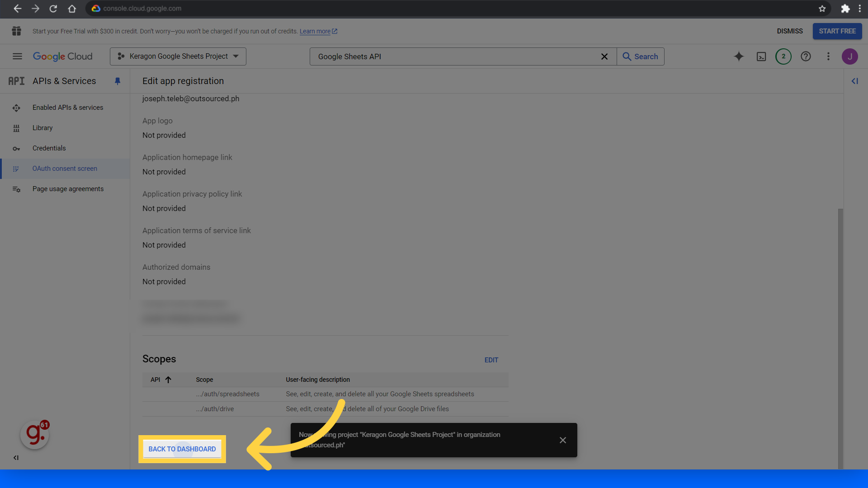
Task: Collapse the right side panel arrow
Action: [x=855, y=81]
